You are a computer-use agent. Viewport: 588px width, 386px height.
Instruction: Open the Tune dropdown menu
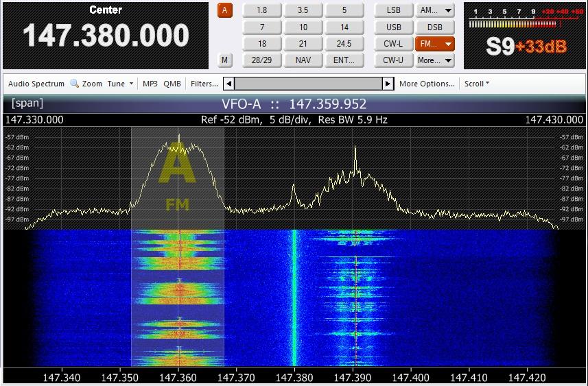tap(120, 84)
